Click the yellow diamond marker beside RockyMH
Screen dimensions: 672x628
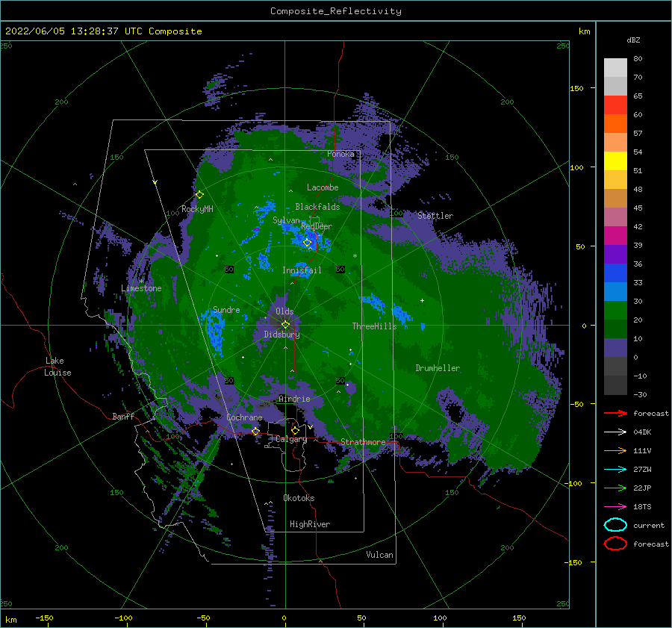tap(199, 195)
